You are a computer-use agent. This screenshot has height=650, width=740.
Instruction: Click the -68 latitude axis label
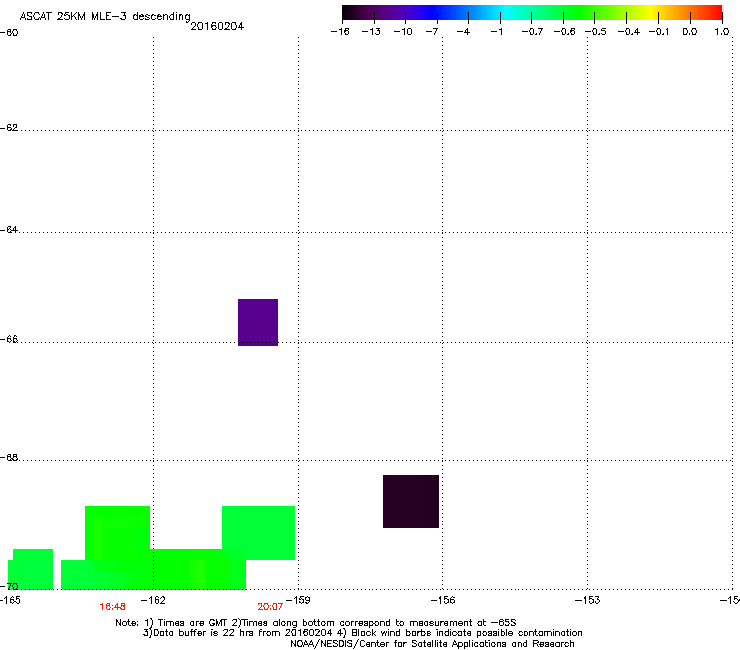point(9,458)
